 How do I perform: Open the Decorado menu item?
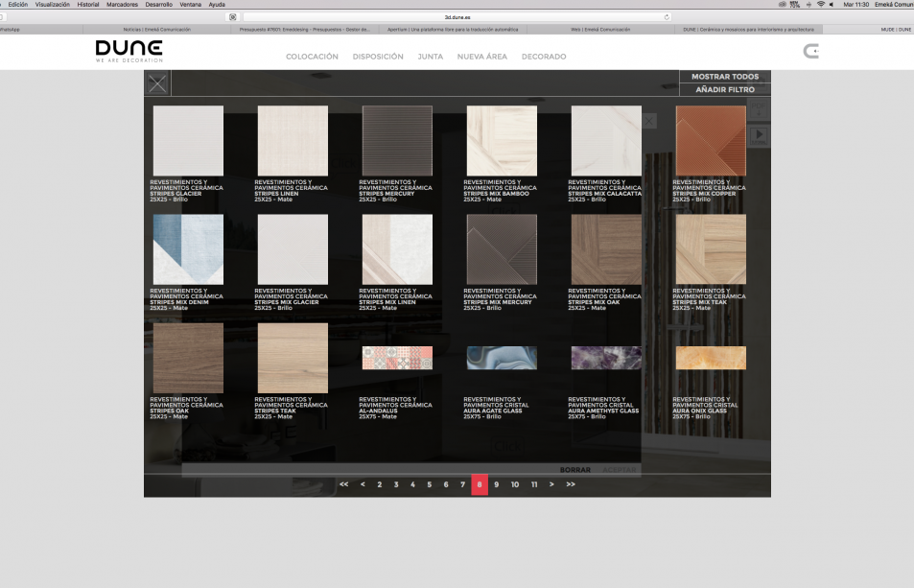tap(544, 57)
